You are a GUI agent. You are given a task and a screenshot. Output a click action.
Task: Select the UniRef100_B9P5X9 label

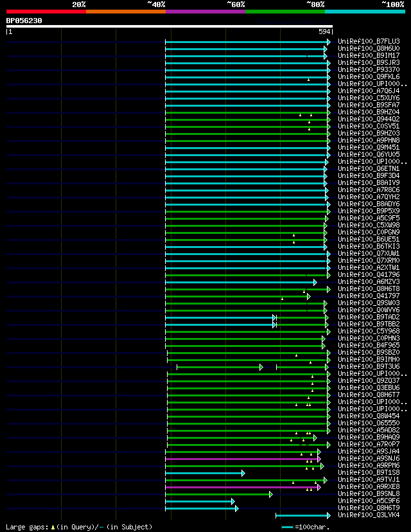pyautogui.click(x=369, y=211)
